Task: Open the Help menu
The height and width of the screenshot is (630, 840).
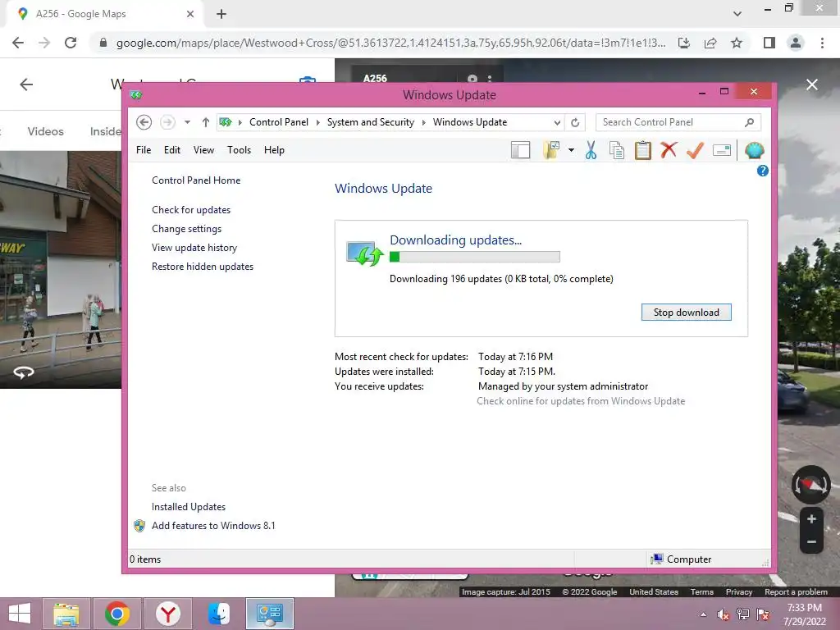Action: point(274,150)
